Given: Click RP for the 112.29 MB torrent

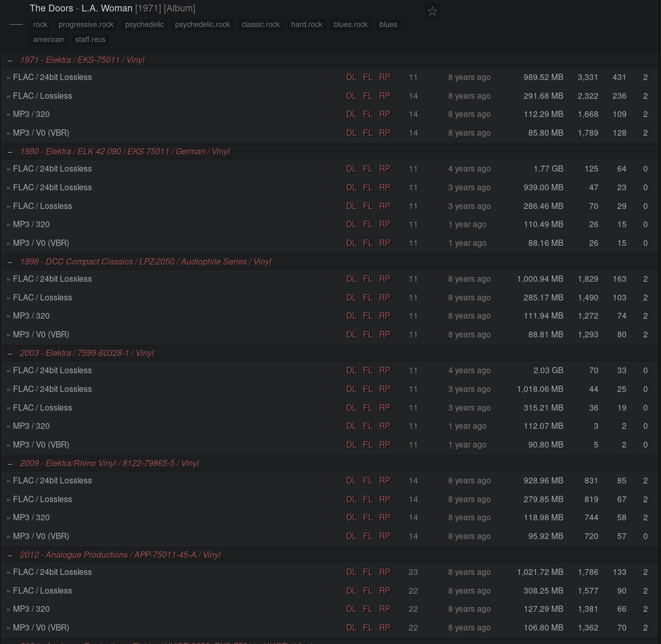Looking at the screenshot, I should (384, 114).
